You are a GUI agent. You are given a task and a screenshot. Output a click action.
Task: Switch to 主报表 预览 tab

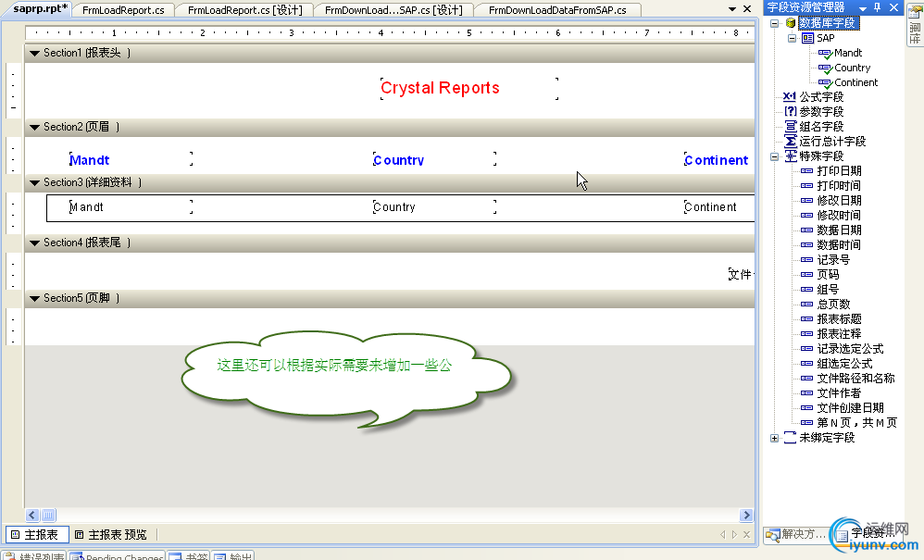111,535
